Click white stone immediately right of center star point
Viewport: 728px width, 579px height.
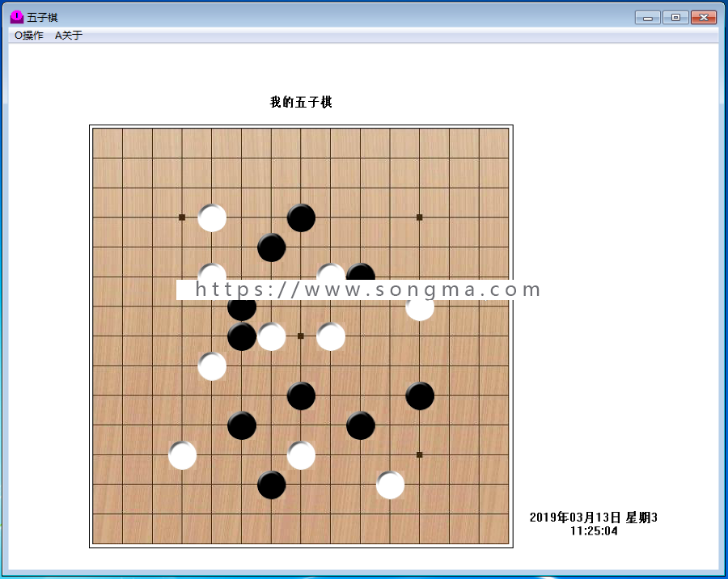(x=331, y=336)
